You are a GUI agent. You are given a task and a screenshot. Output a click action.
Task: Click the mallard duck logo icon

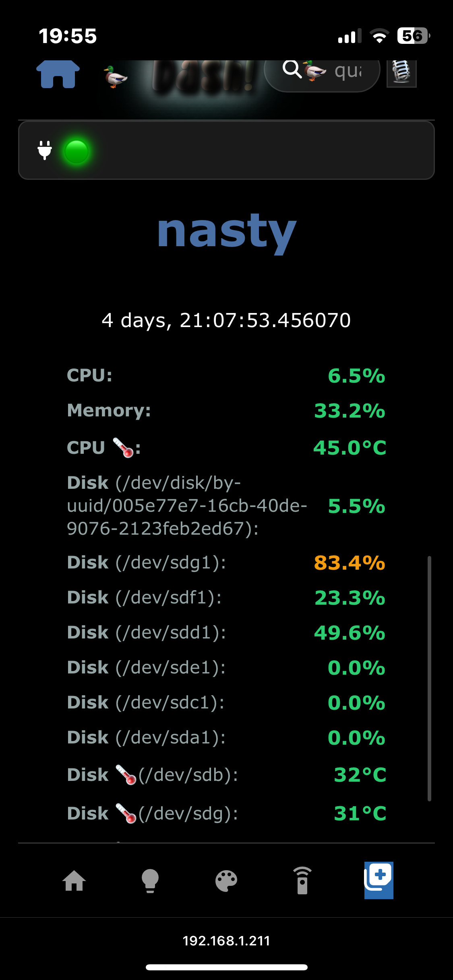click(x=116, y=77)
